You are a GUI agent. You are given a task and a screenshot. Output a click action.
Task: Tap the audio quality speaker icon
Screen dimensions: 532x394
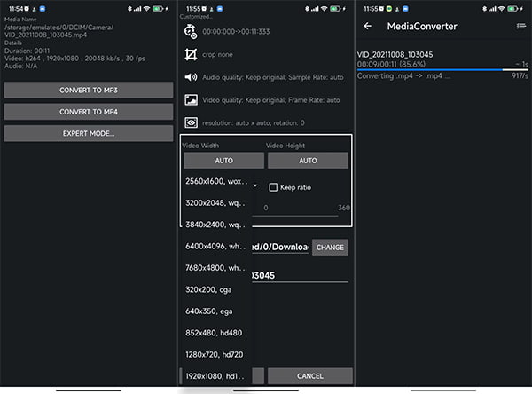tap(191, 77)
